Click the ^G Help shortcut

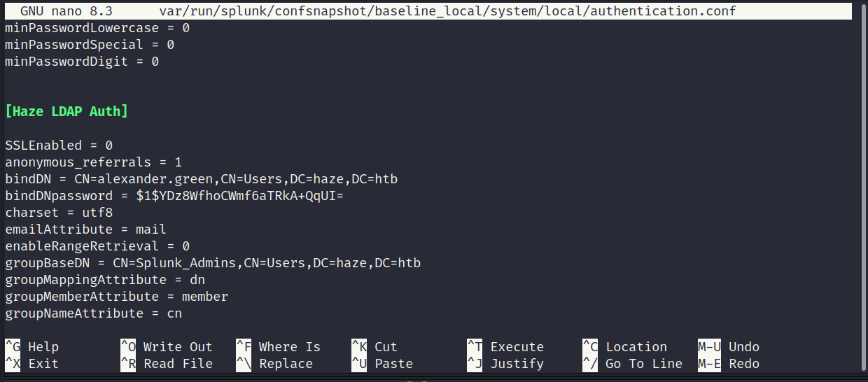(32, 347)
